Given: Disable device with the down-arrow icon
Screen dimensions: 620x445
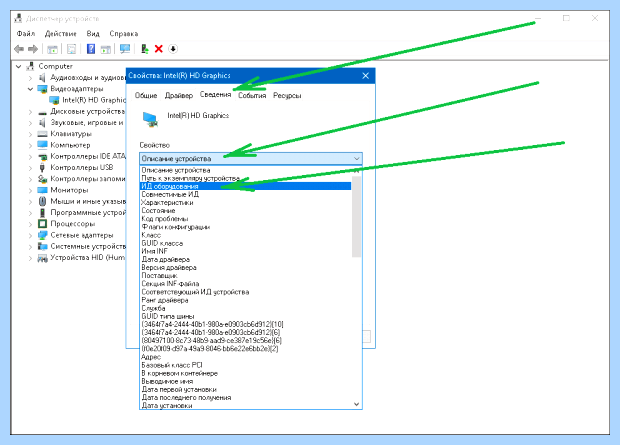Looking at the screenshot, I should click(173, 49).
